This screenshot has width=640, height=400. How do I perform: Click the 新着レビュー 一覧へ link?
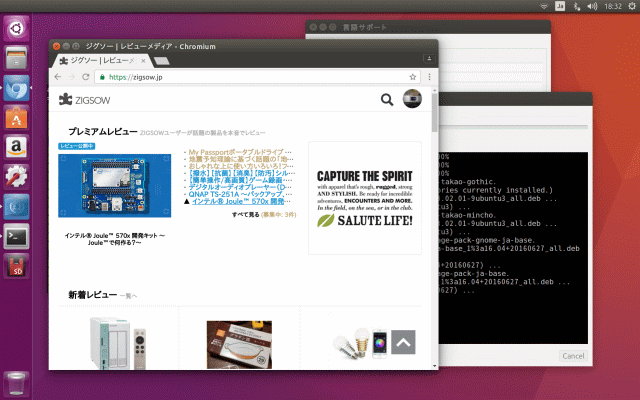[128, 296]
